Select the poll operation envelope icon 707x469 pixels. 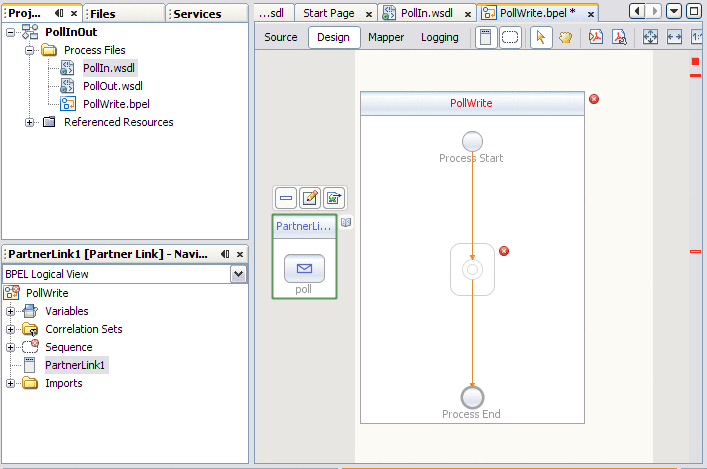tap(304, 269)
